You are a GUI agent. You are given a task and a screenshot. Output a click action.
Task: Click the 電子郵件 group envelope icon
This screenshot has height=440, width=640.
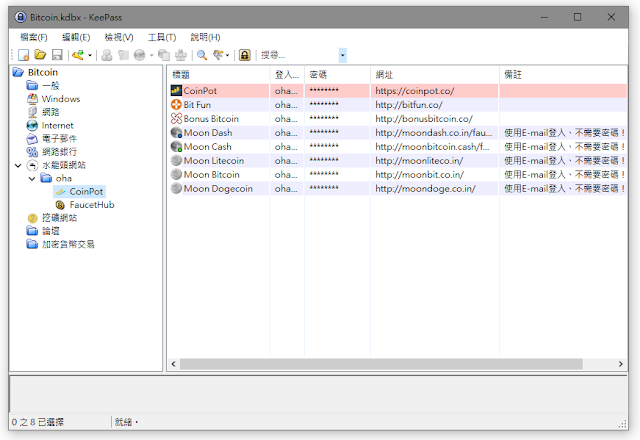[x=32, y=139]
